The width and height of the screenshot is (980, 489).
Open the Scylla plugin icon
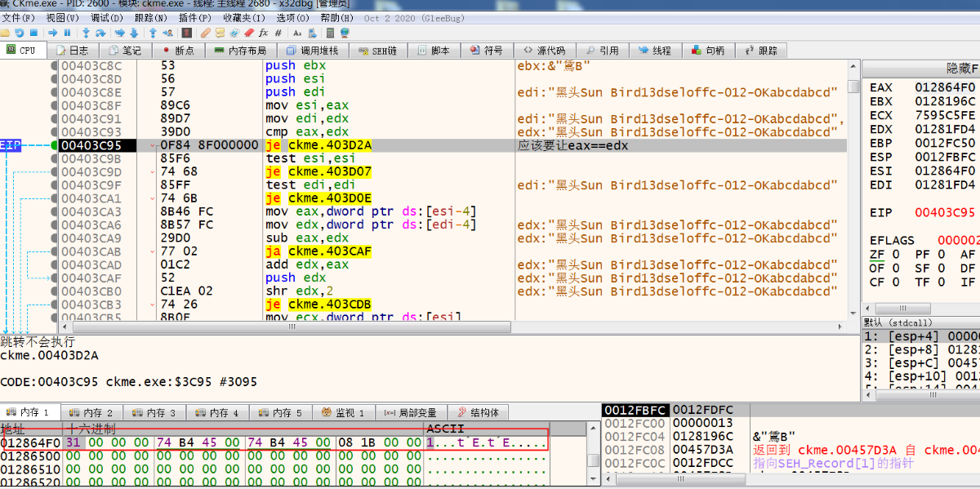[x=187, y=33]
